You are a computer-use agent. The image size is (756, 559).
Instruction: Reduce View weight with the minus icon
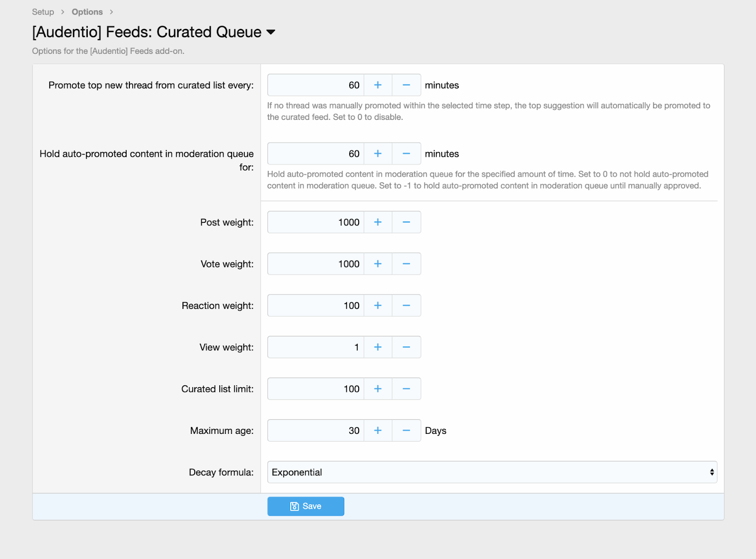(x=406, y=347)
